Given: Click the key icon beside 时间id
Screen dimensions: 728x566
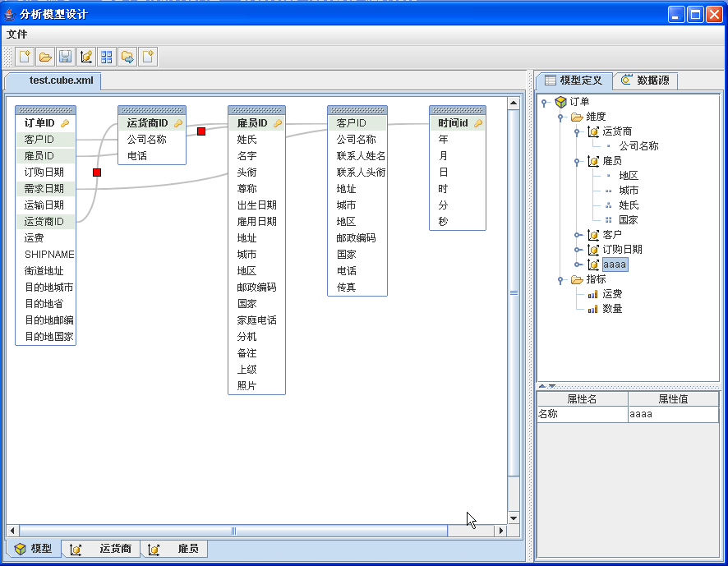Looking at the screenshot, I should [478, 123].
